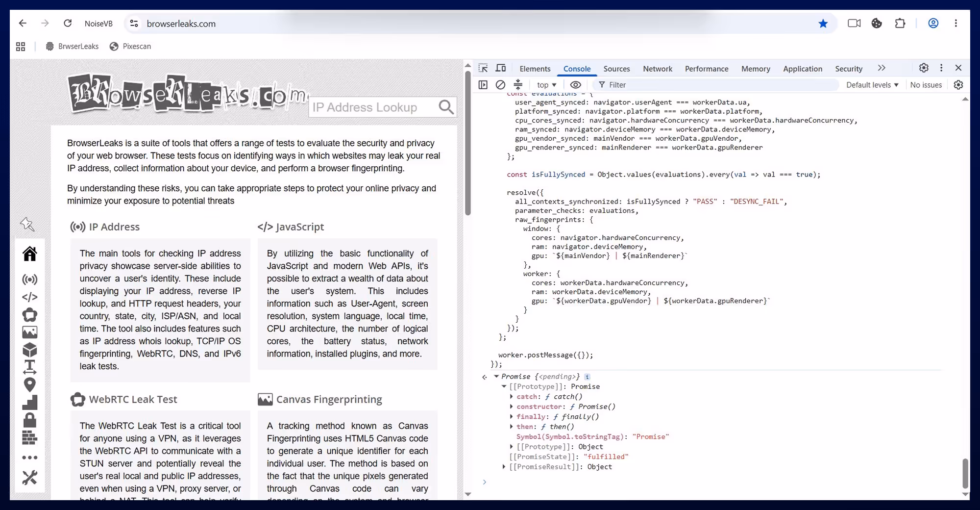Open the sidebar brick wall icon
This screenshot has height=510, width=980.
tap(30, 438)
